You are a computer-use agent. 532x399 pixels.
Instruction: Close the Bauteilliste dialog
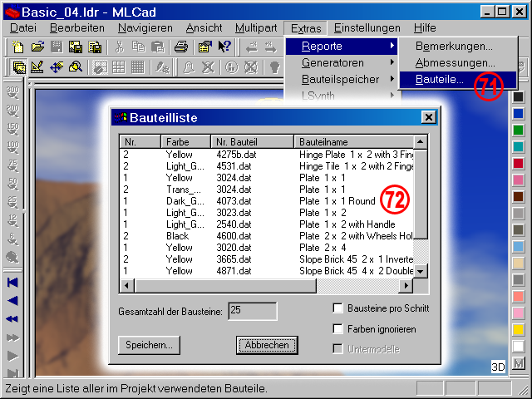[429, 117]
